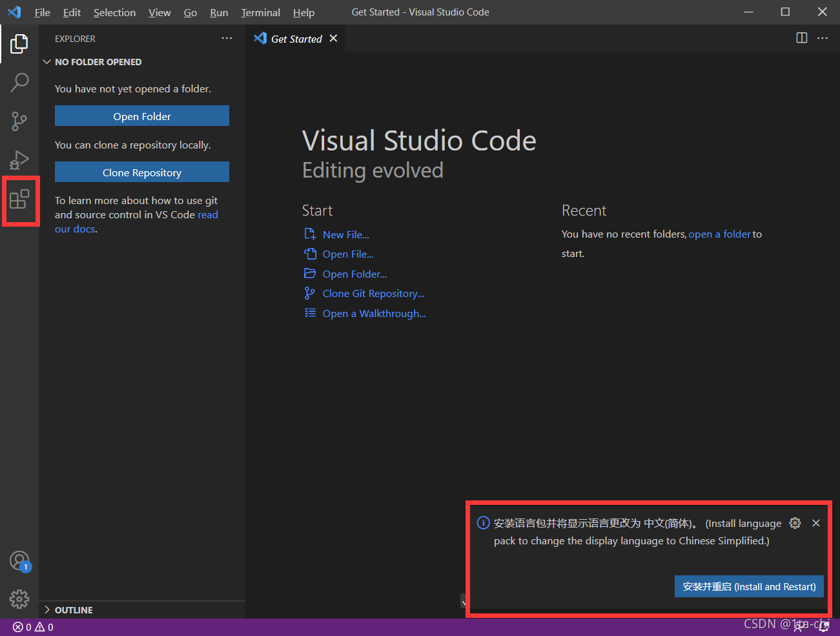840x636 pixels.
Task: Click the 'read our docs' link
Action: point(208,214)
